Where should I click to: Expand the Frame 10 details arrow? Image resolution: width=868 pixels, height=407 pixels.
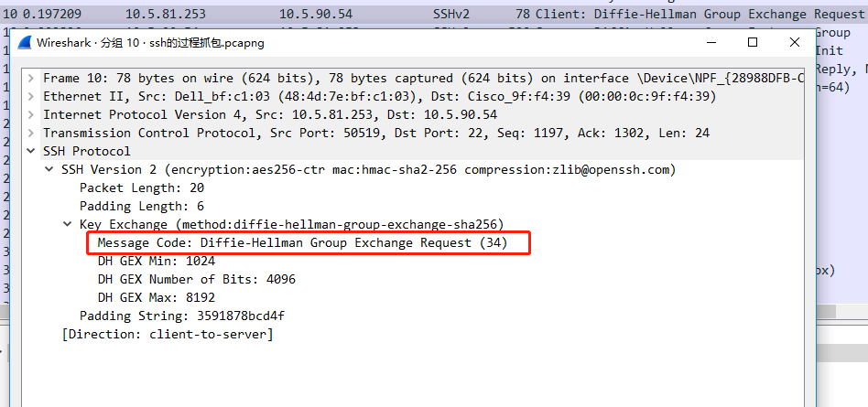point(32,79)
